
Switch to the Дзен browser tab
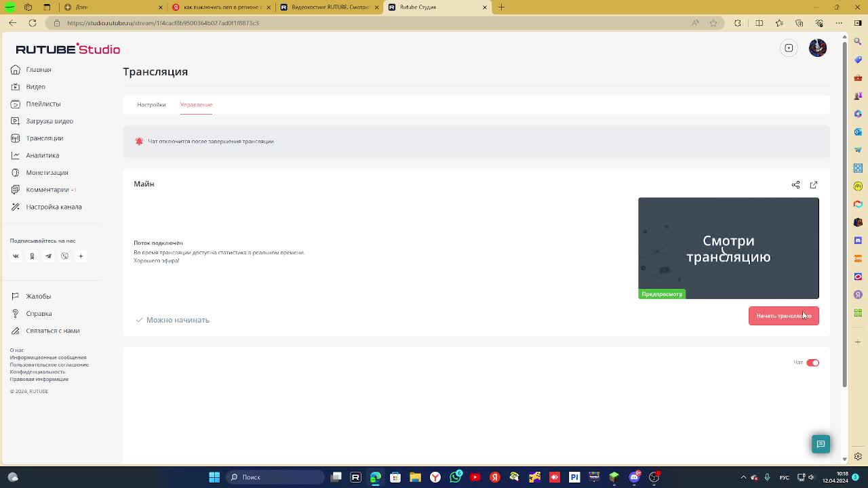coord(112,7)
